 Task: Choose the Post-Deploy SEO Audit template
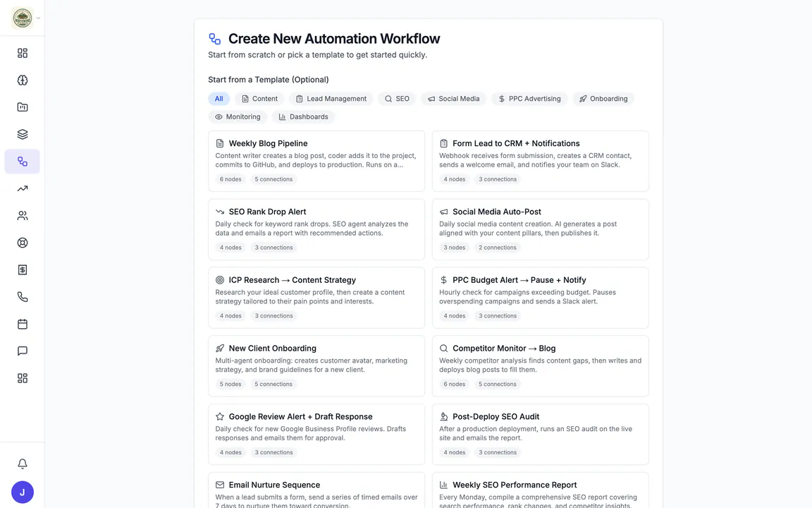[x=540, y=435]
